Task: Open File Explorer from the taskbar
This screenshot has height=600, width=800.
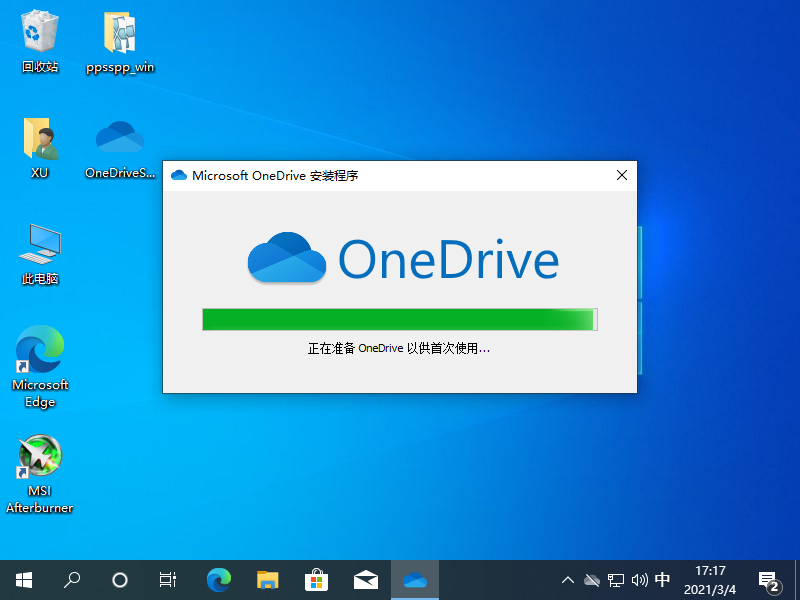Action: pos(268,580)
